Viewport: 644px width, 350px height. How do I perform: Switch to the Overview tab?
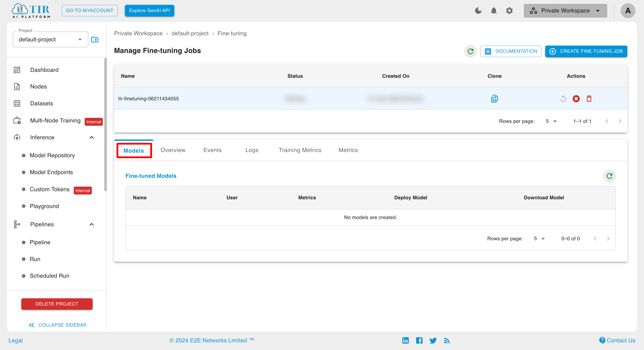tap(173, 150)
